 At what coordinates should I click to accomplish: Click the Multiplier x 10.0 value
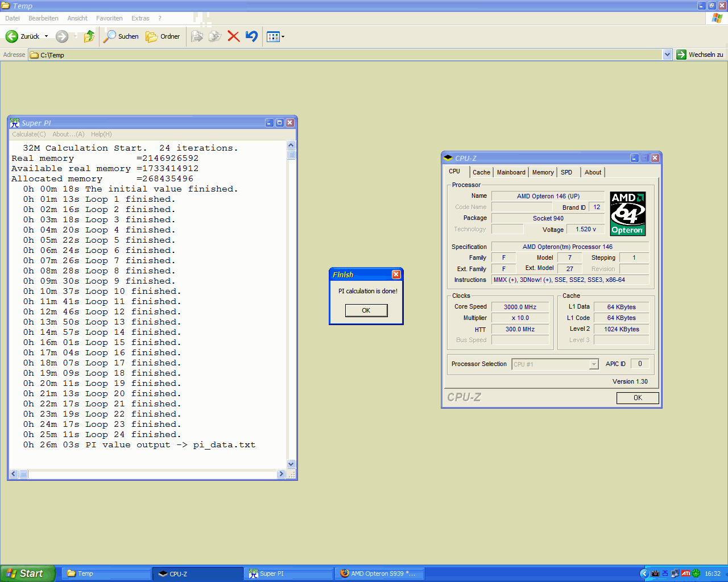(520, 318)
